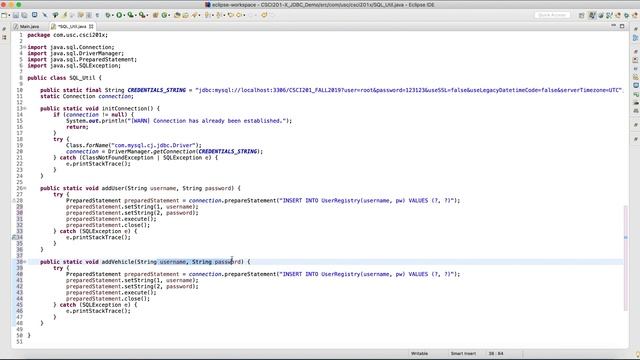
Task: Click the warning marker on line 28
Action: coord(14,200)
